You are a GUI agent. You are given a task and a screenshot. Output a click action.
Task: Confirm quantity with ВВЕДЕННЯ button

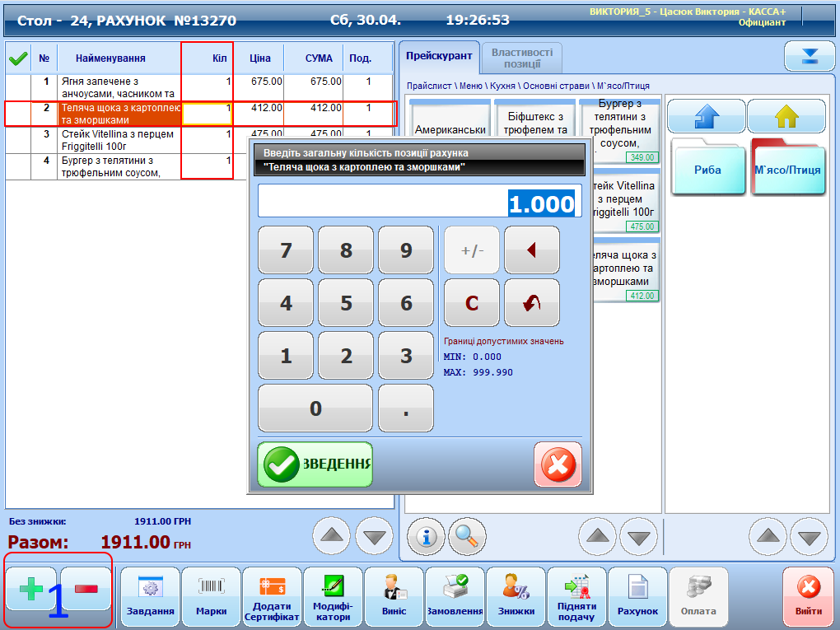pyautogui.click(x=315, y=464)
